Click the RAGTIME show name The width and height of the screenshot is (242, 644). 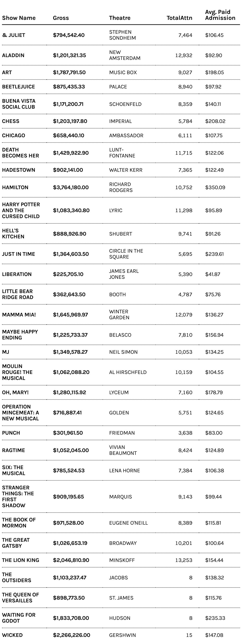click(x=13, y=450)
